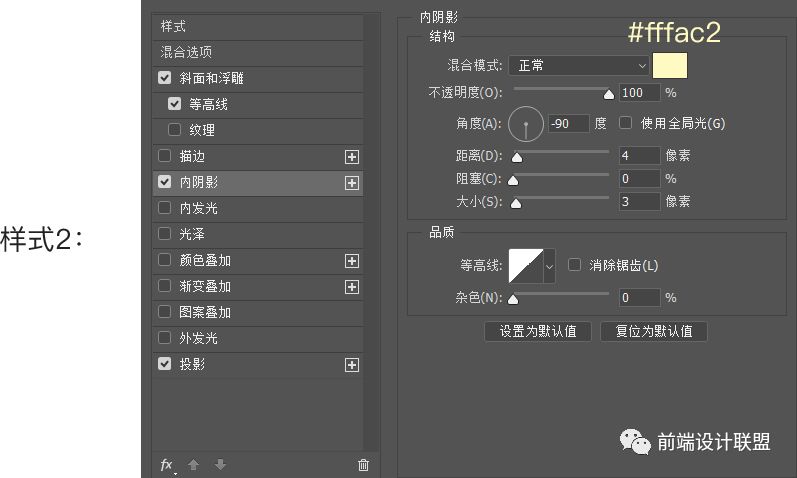Select the 等高线 sub-effect row label
The width and height of the screenshot is (797, 478).
(x=208, y=104)
